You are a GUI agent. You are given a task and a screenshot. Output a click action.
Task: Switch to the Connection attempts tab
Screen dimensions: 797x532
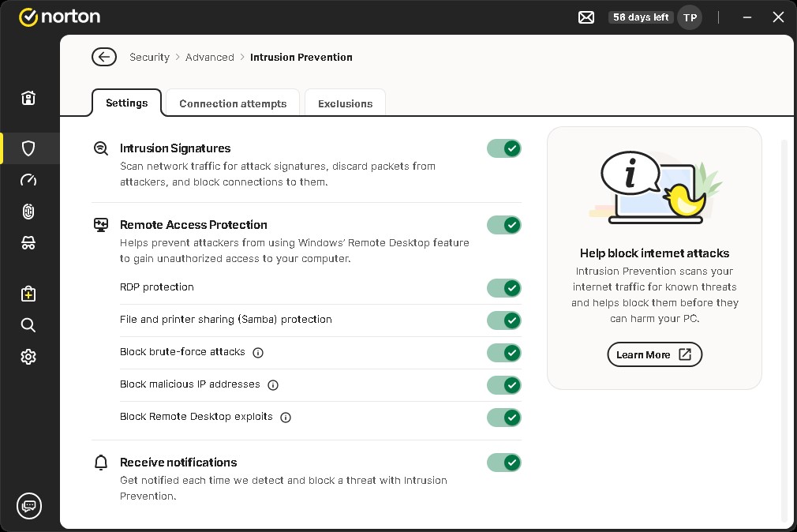[x=233, y=103]
